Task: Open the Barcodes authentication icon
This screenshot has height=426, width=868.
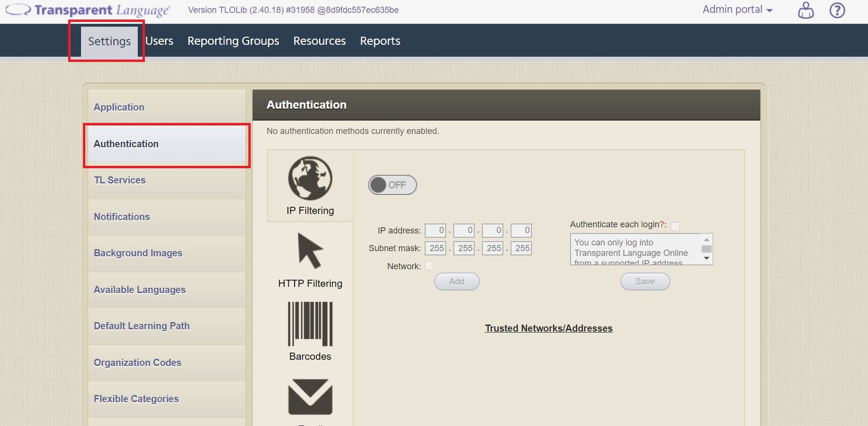Action: click(x=310, y=324)
